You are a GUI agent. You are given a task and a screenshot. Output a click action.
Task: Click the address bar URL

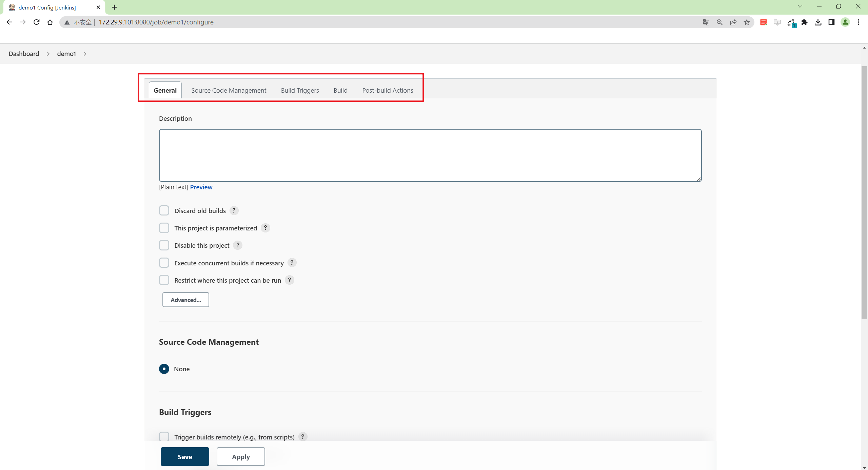pyautogui.click(x=156, y=22)
